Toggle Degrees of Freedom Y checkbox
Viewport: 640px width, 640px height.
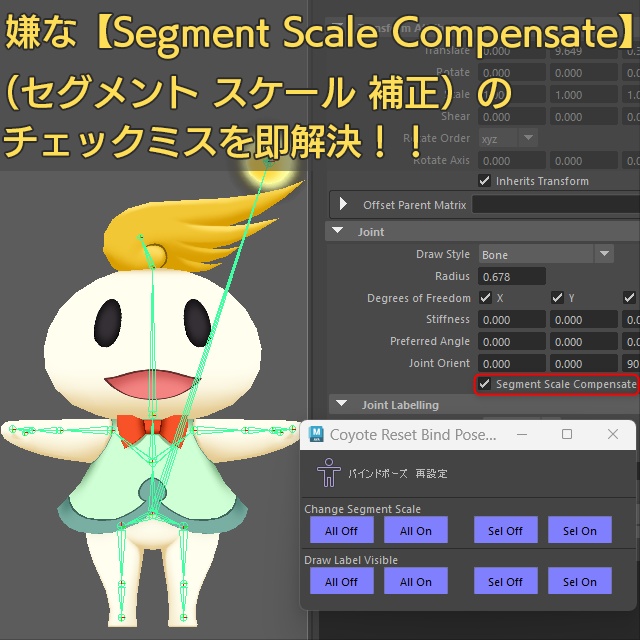click(x=557, y=298)
